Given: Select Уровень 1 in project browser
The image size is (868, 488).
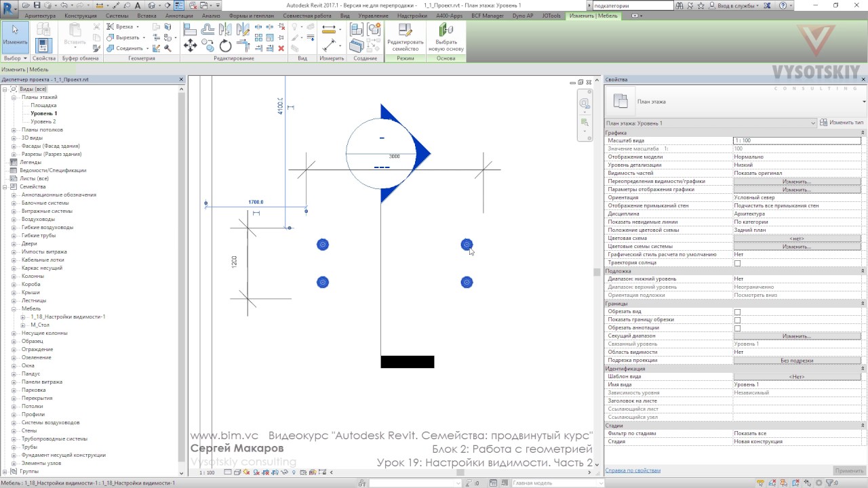Looking at the screenshot, I should pyautogui.click(x=44, y=113).
